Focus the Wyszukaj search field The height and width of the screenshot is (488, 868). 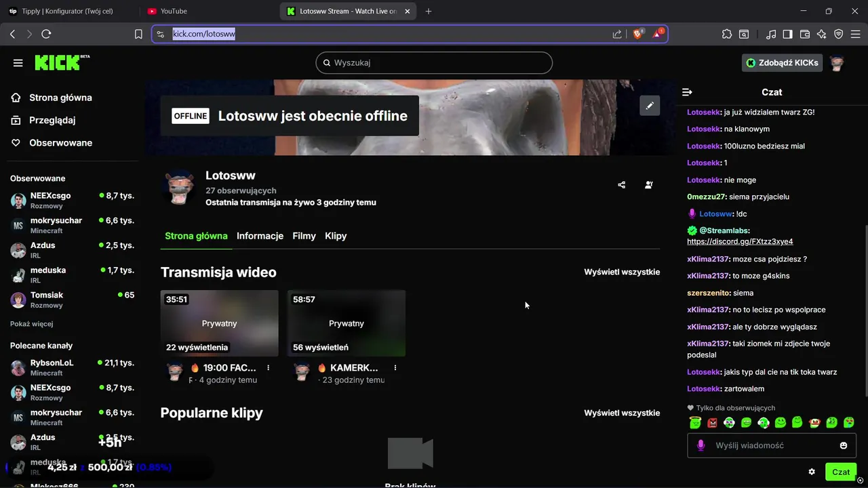coord(434,63)
